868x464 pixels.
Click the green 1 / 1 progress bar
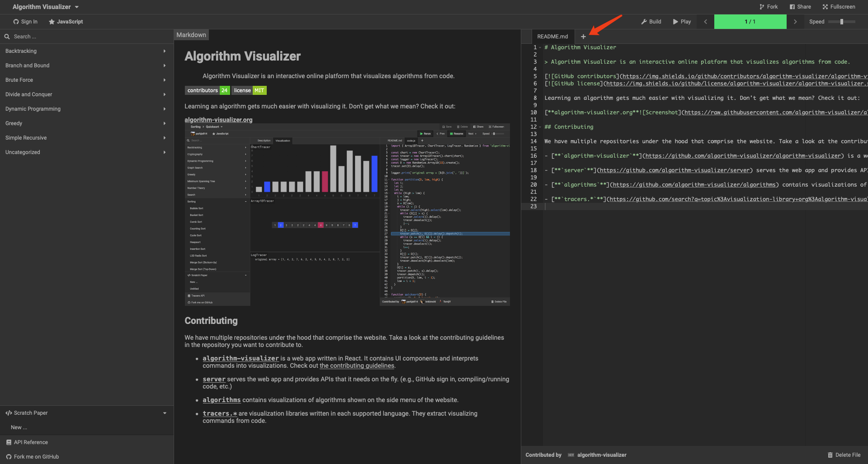(750, 22)
